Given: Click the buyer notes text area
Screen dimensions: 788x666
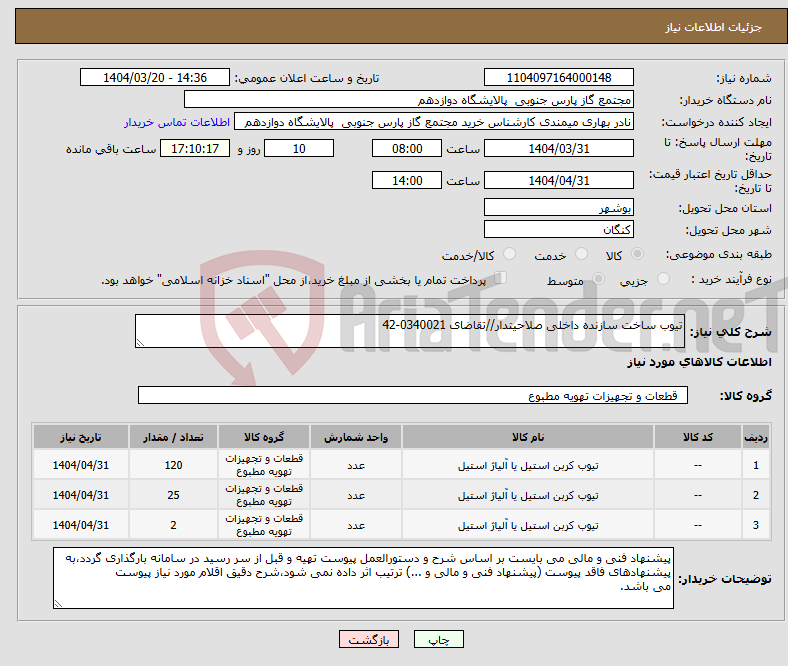Looking at the screenshot, I should pyautogui.click(x=363, y=578).
